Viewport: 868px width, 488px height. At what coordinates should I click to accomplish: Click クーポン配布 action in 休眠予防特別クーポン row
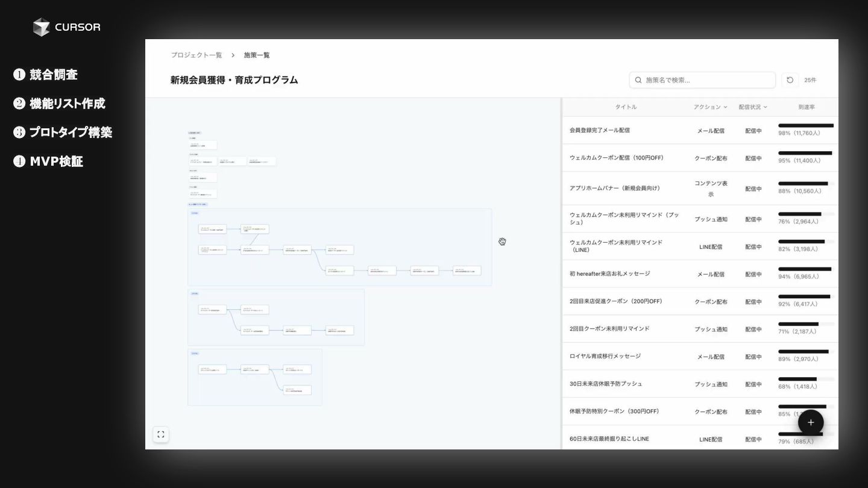(x=711, y=412)
